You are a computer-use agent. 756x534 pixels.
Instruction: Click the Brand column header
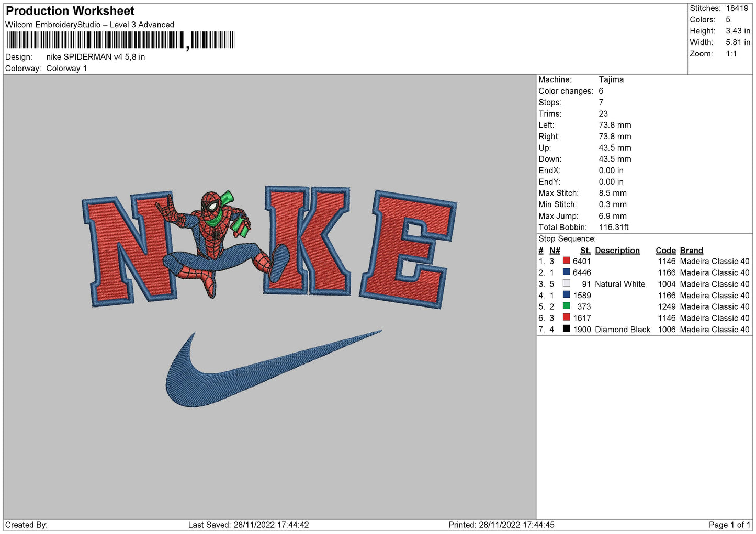point(691,251)
